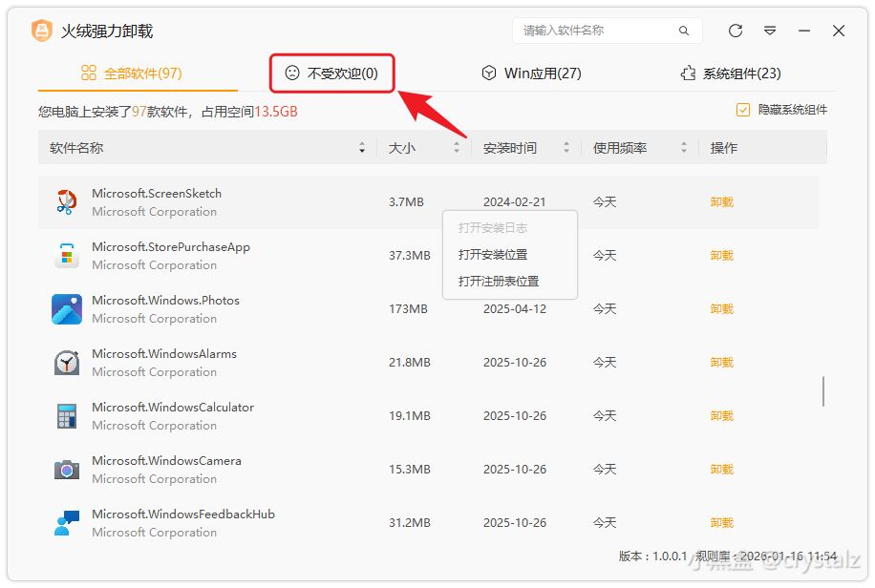875x588 pixels.
Task: Uninstall Microsoft.WindowsFeedbackHub via 卸载
Action: (x=721, y=523)
